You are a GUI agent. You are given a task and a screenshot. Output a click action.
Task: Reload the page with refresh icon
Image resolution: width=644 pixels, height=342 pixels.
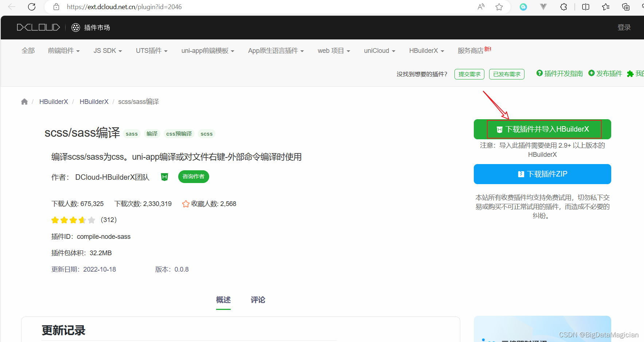click(x=32, y=7)
